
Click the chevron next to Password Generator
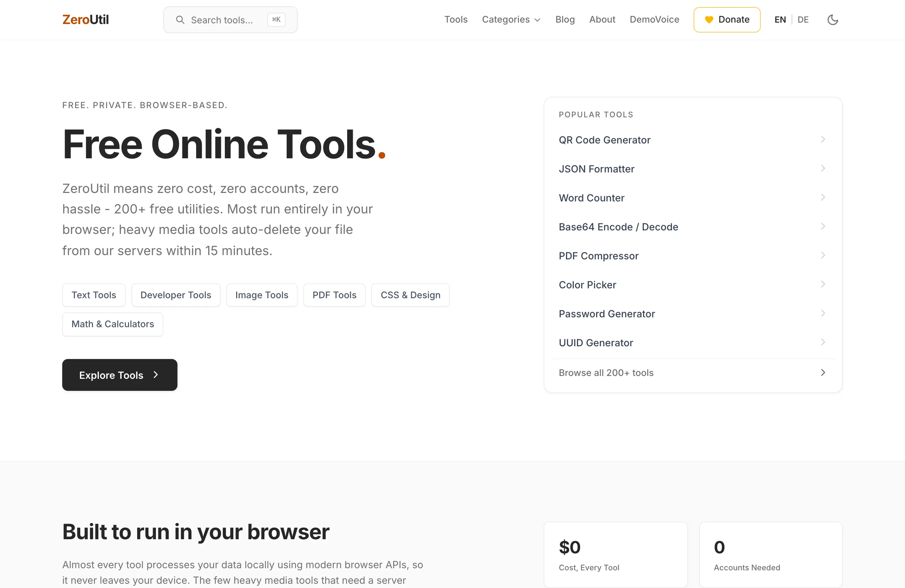823,313
